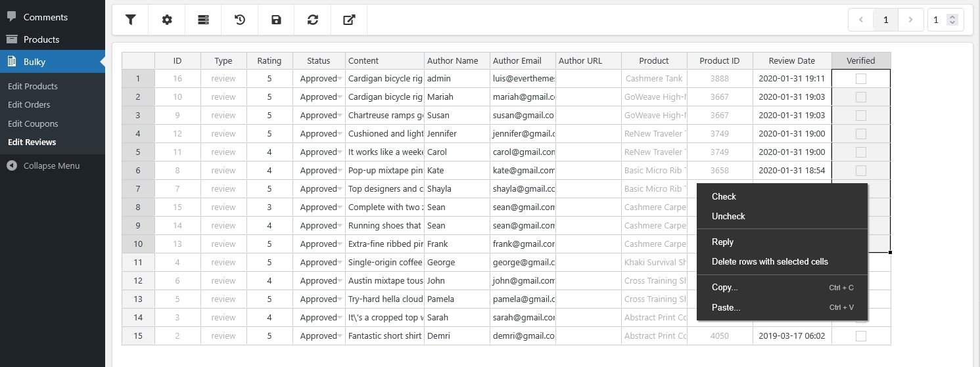Open Status dropdown arrow in row 8
Screen dimensions: 980x367
click(x=340, y=207)
